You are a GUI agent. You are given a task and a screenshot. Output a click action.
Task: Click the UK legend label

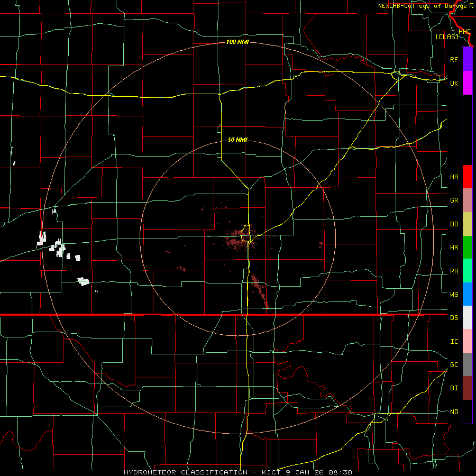454,84
